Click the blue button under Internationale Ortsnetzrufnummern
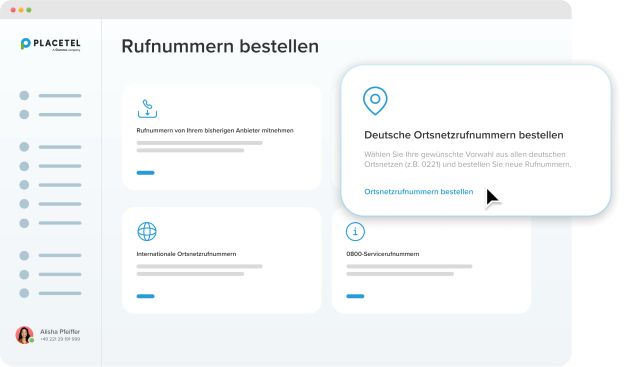 [145, 296]
